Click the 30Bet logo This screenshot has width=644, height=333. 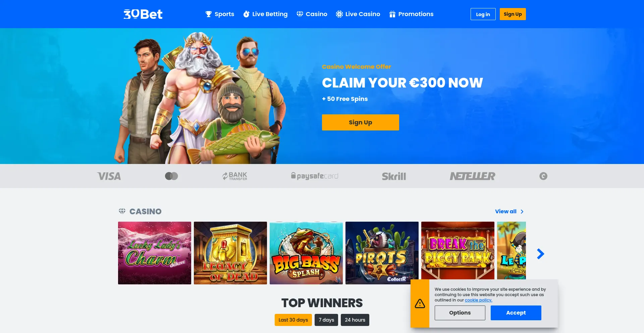coord(143,14)
